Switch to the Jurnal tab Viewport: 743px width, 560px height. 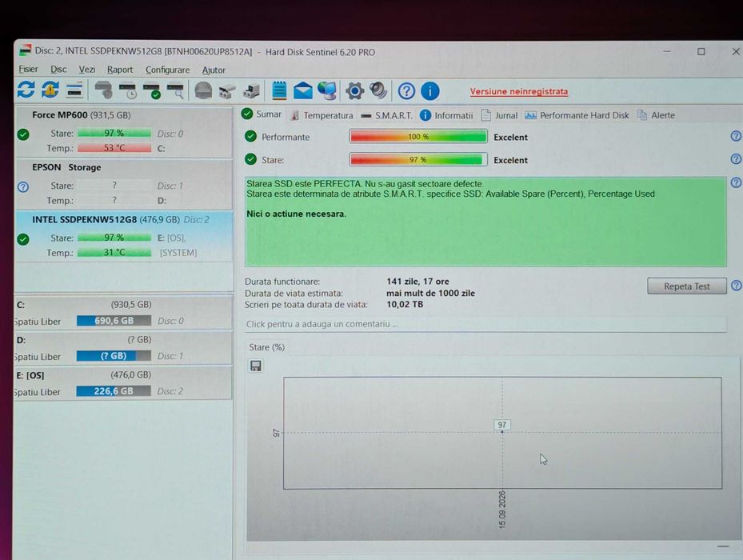pyautogui.click(x=499, y=115)
